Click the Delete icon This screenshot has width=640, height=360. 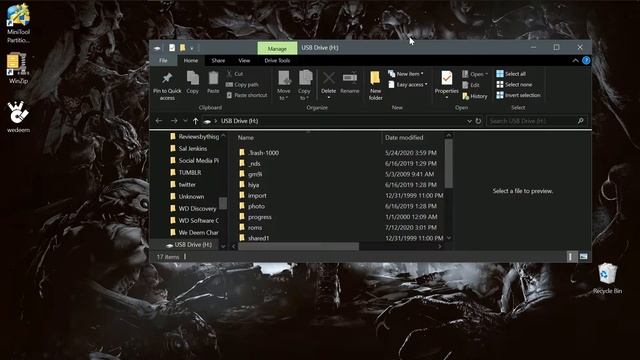pos(329,78)
